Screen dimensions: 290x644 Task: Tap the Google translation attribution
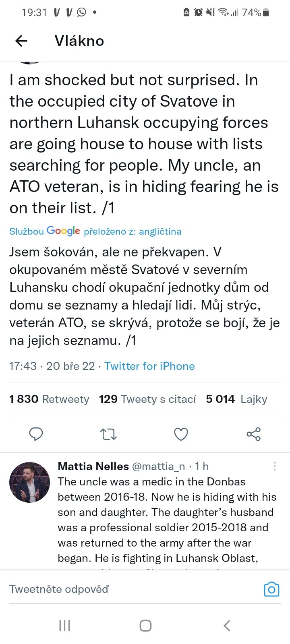95,231
